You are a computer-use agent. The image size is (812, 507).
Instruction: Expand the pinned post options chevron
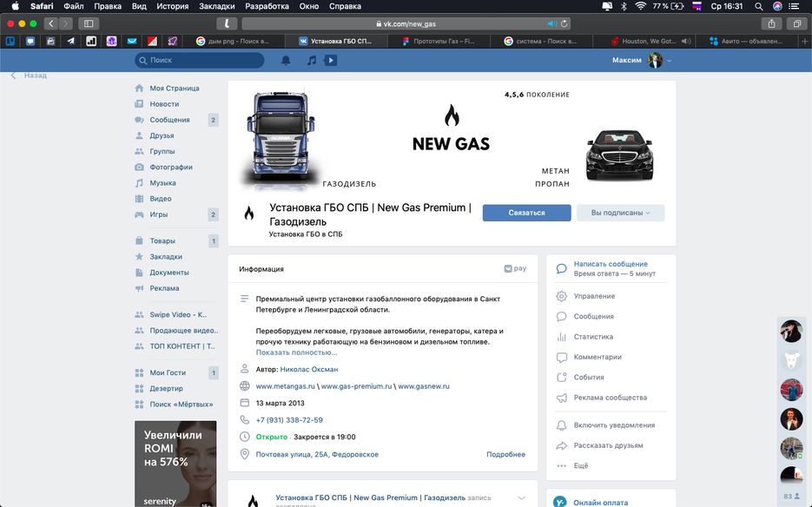tap(521, 498)
